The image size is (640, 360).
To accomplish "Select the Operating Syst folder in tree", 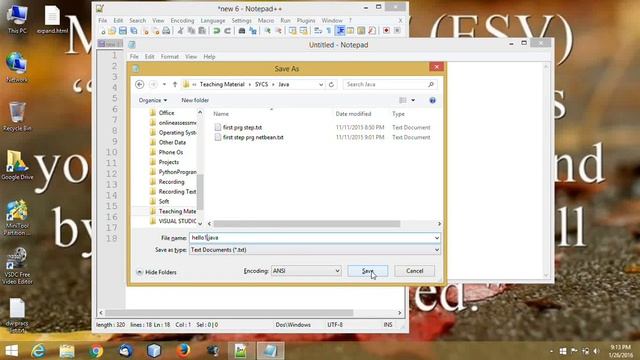I will [x=177, y=132].
